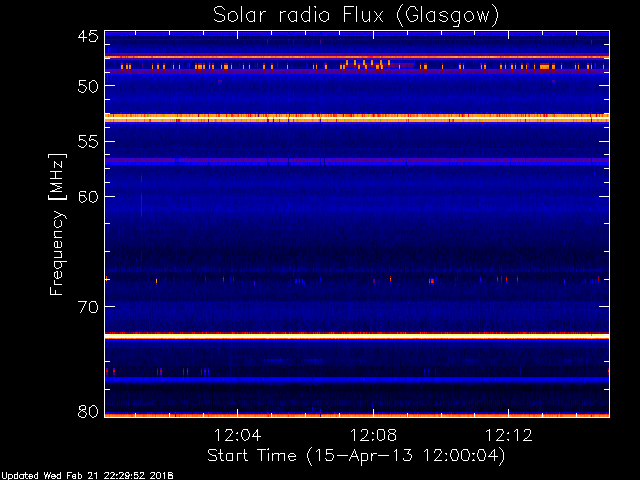This screenshot has width=640, height=480.
Task: Click the 12:04 time axis label
Action: 238,435
